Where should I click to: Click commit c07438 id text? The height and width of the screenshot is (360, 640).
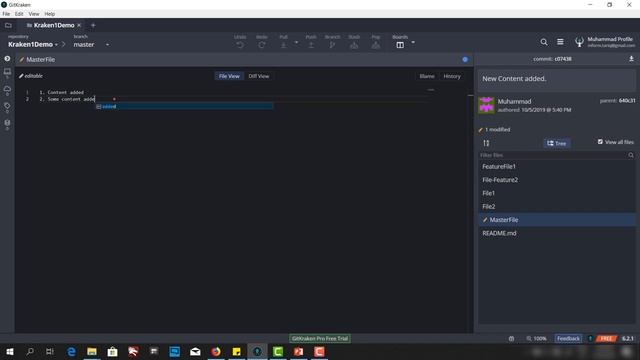pyautogui.click(x=563, y=59)
